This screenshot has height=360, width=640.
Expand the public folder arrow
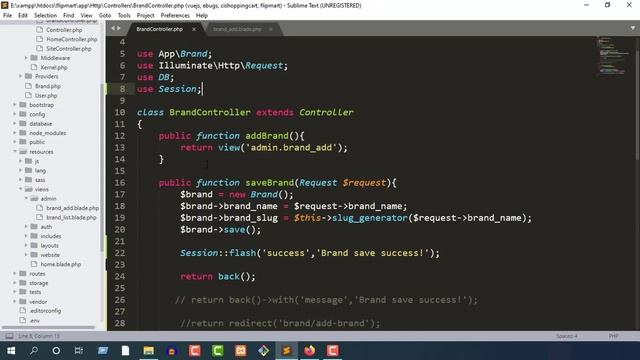coord(15,142)
